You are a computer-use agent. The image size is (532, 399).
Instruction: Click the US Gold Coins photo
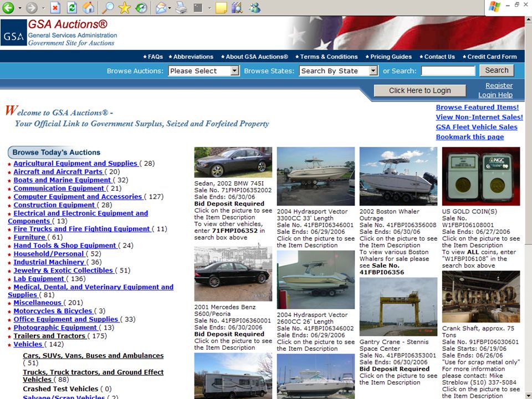coord(481,176)
